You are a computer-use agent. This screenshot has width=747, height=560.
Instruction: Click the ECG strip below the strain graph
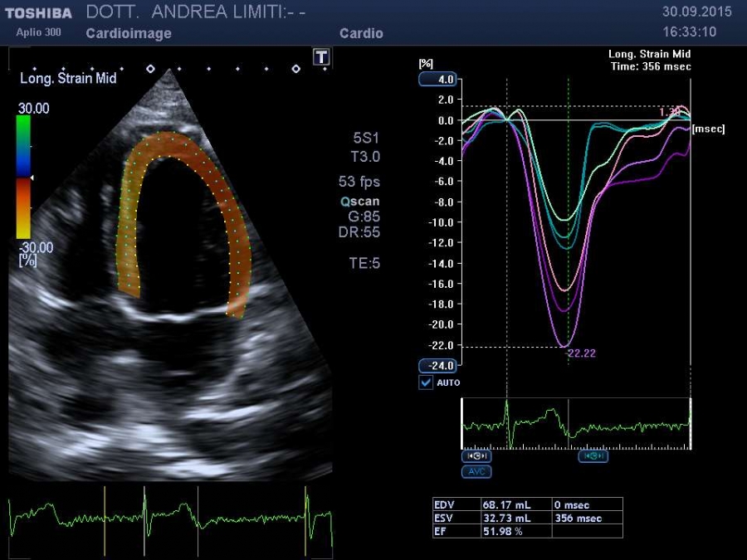(x=576, y=425)
